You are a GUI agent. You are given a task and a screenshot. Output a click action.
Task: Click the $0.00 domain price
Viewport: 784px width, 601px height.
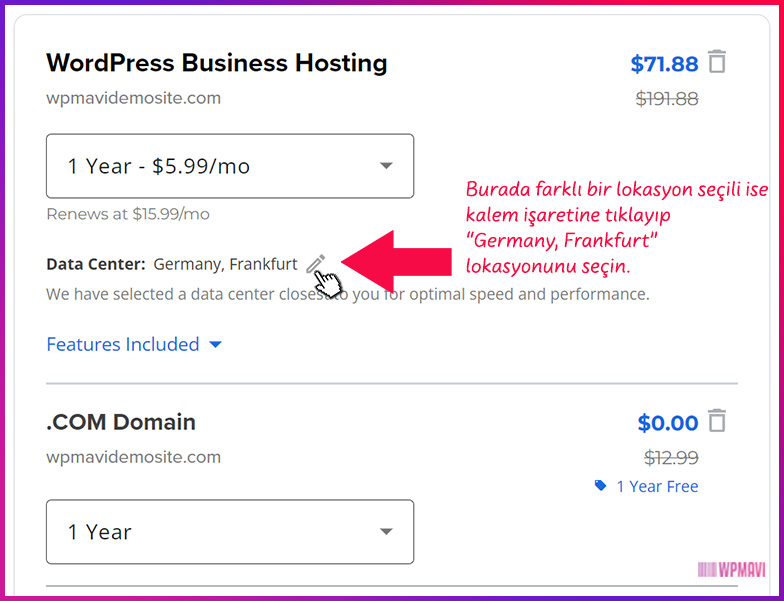668,423
